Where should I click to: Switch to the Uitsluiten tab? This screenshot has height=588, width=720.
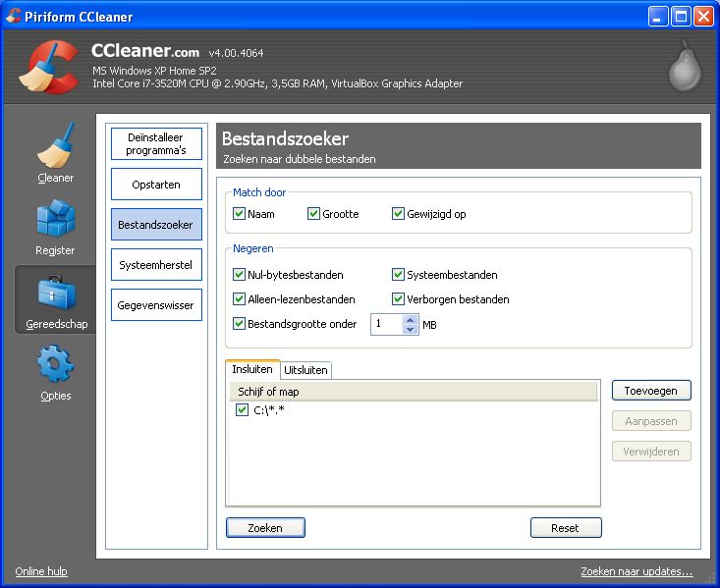pos(306,370)
